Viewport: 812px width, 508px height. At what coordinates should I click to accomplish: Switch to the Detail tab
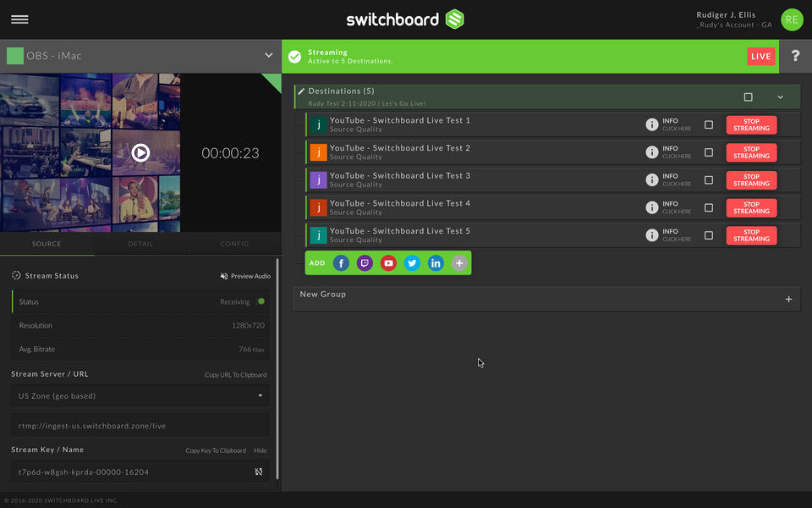(141, 244)
